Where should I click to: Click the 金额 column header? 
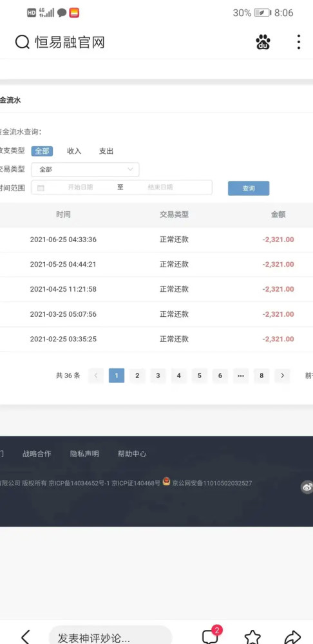click(x=278, y=214)
